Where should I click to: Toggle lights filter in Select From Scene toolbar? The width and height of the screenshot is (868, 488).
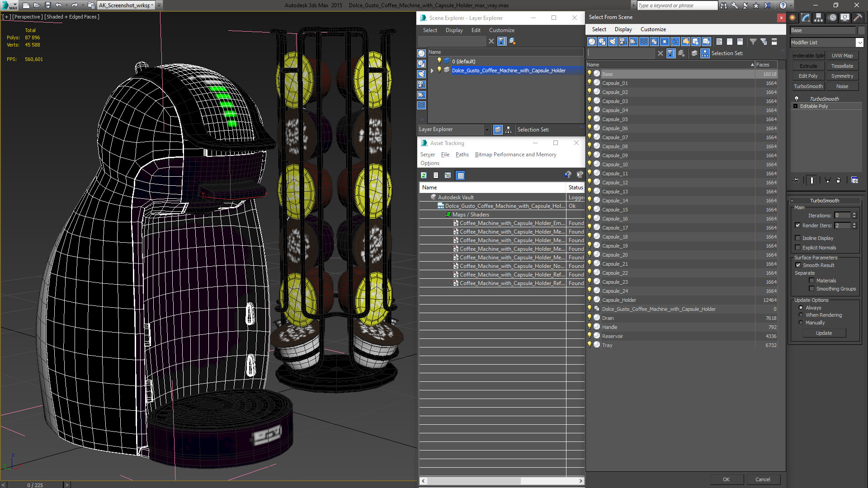pos(613,42)
